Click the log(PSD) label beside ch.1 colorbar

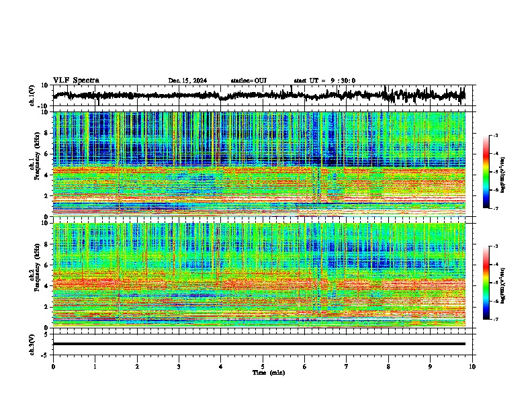503,175
